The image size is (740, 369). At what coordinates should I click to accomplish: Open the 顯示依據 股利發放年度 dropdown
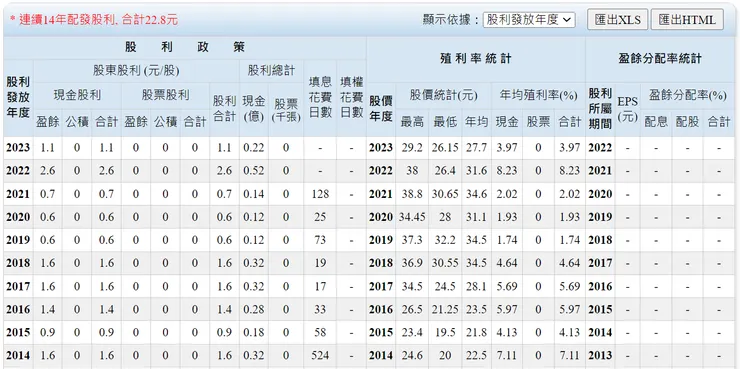pyautogui.click(x=529, y=19)
